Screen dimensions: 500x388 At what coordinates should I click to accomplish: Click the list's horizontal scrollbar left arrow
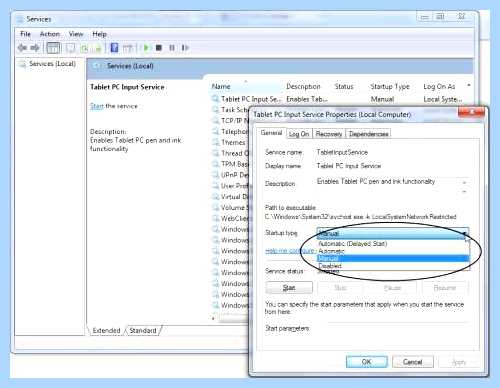(214, 319)
